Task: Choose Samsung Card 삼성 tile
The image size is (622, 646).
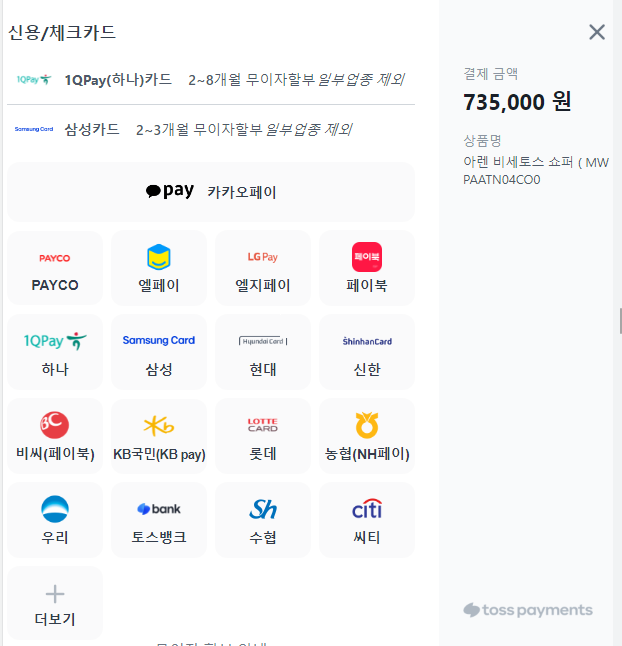Action: 159,352
